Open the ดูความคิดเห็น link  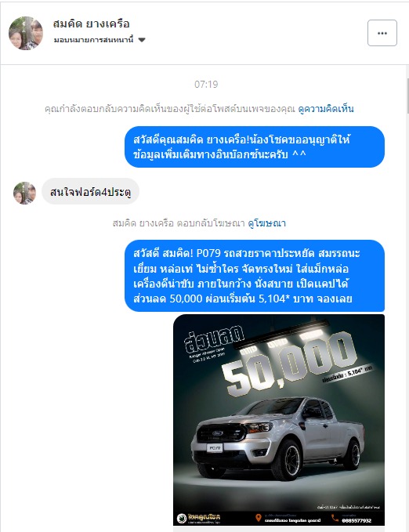[326, 109]
